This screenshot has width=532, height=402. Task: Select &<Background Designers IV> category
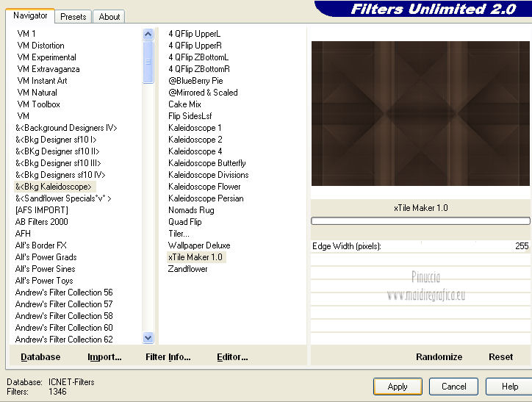click(66, 128)
